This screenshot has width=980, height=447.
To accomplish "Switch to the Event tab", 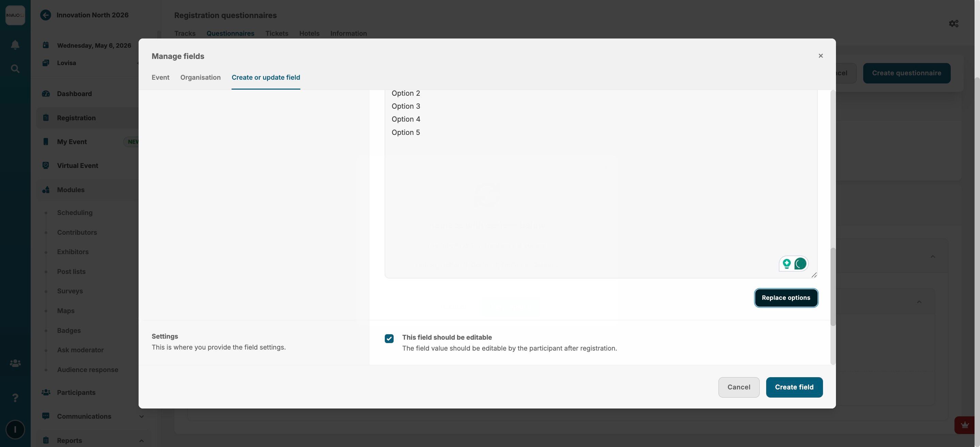I will (x=160, y=77).
